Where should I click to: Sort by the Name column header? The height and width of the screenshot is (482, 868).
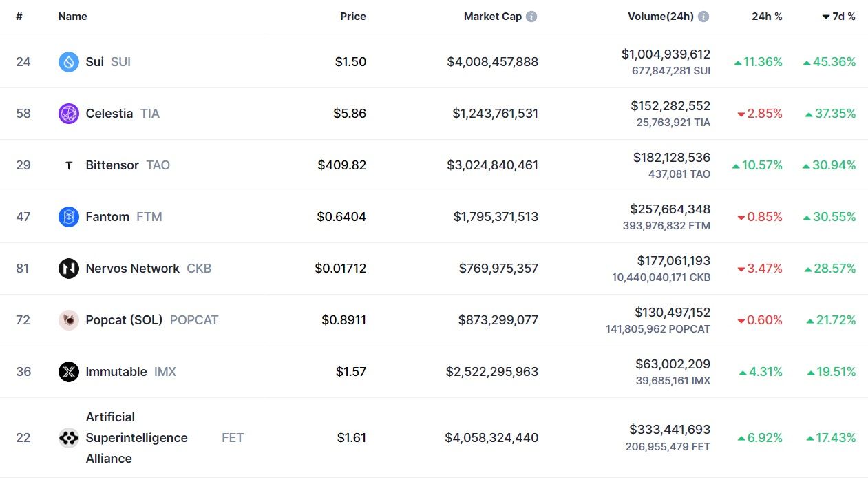72,17
